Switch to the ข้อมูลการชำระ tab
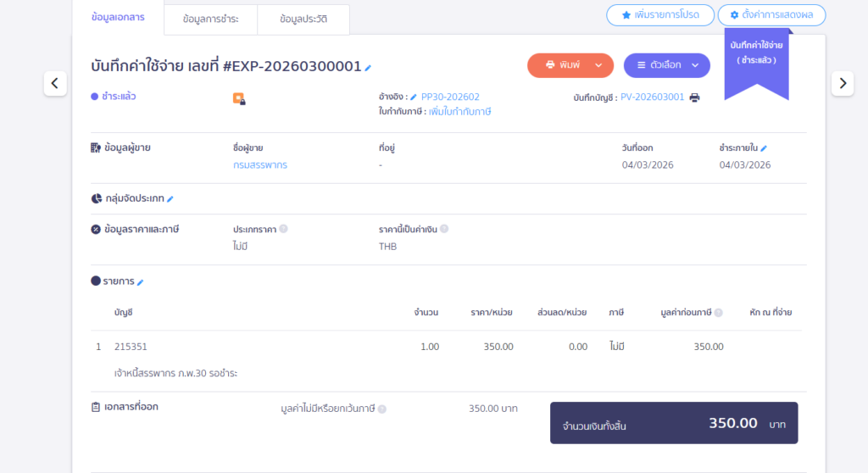868x473 pixels. coord(210,19)
